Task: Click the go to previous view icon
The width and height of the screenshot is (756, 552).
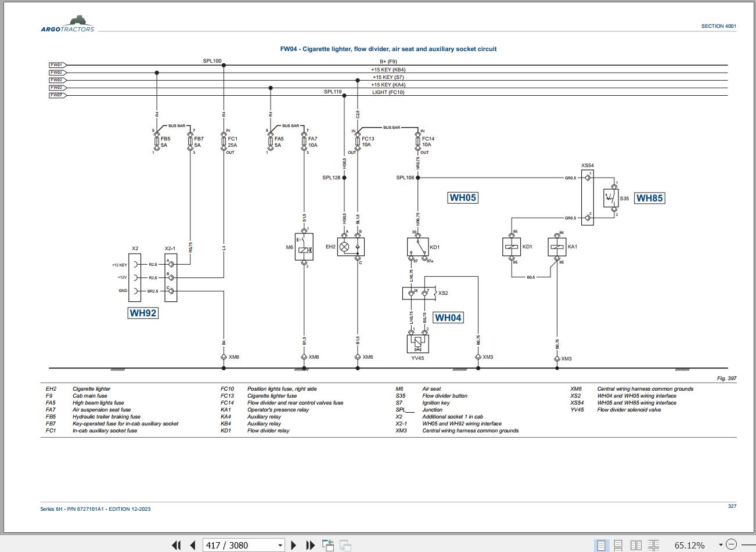Action: 328,545
